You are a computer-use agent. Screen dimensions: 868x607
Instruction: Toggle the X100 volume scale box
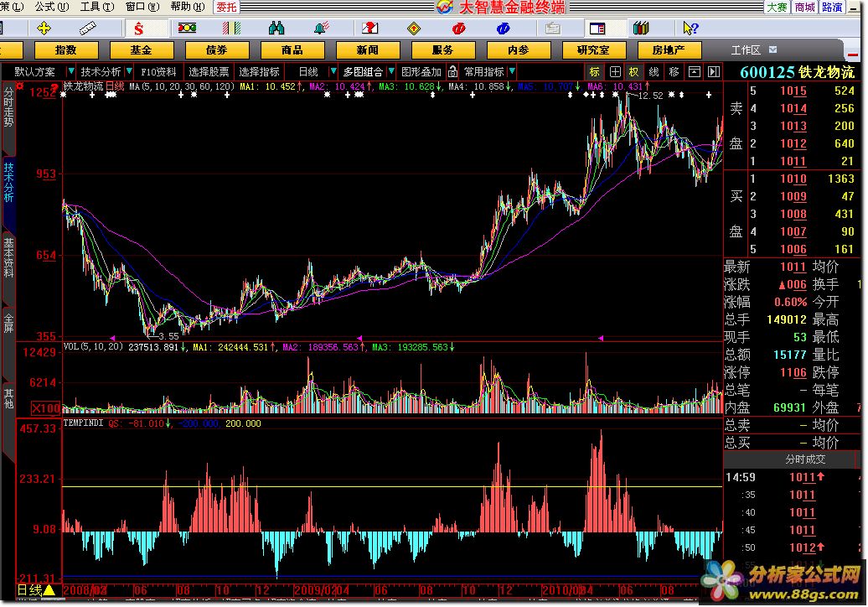(x=45, y=408)
